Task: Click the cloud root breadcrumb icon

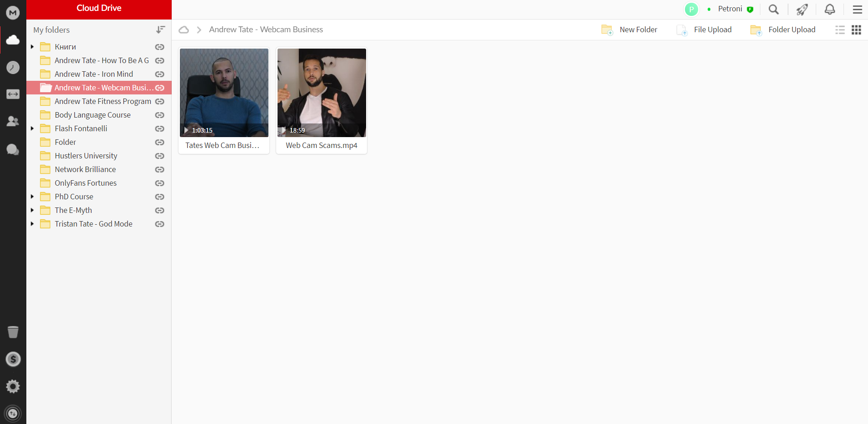Action: [x=184, y=30]
